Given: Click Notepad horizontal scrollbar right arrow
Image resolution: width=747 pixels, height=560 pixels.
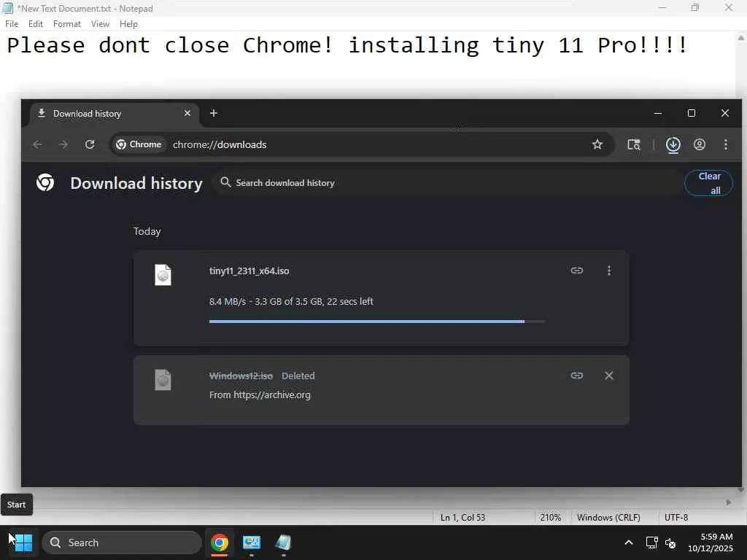Looking at the screenshot, I should (x=729, y=502).
